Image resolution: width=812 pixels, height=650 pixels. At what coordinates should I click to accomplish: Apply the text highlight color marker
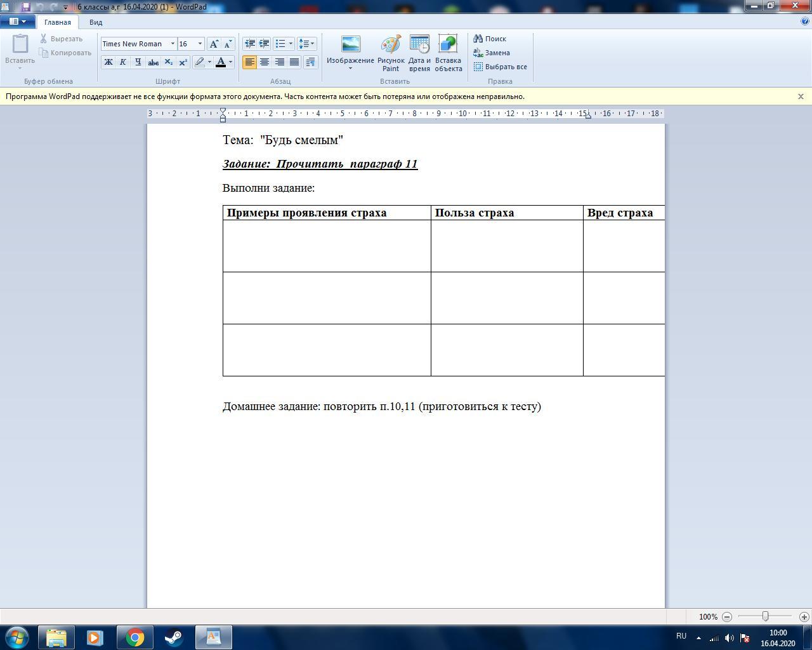(x=199, y=62)
